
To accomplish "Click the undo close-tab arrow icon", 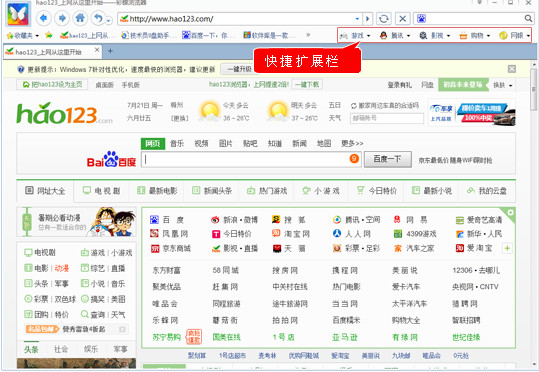I will point(98,18).
